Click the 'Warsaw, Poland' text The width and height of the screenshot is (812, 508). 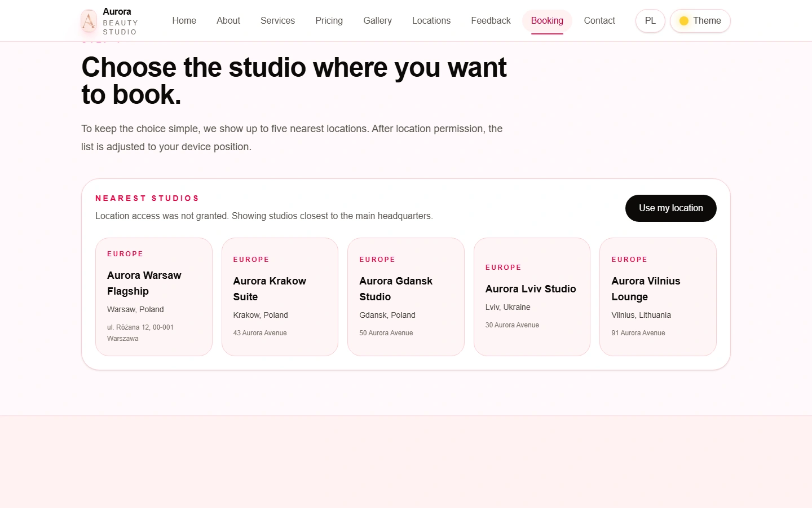point(135,309)
